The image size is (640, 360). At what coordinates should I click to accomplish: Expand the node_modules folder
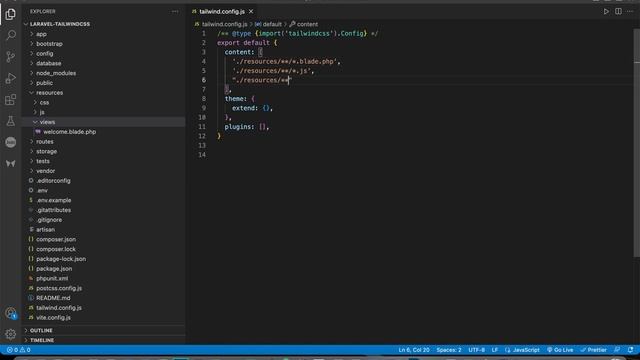[56, 73]
